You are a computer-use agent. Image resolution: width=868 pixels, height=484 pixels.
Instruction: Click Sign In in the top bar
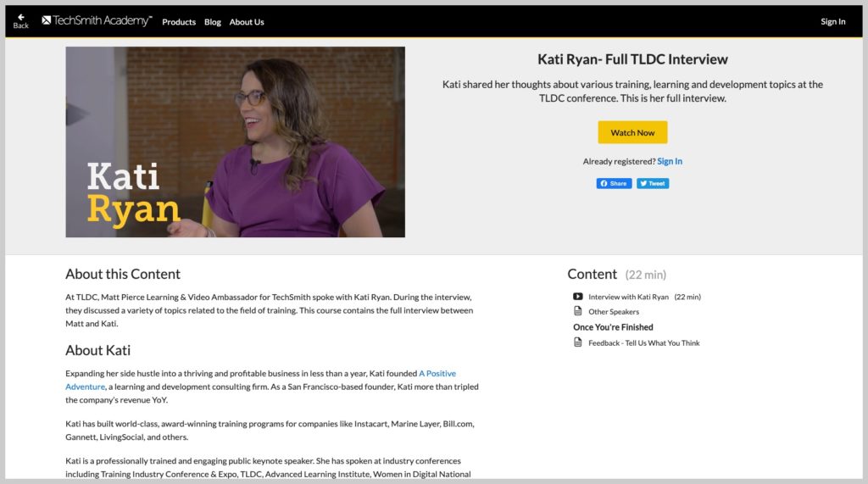click(x=832, y=21)
